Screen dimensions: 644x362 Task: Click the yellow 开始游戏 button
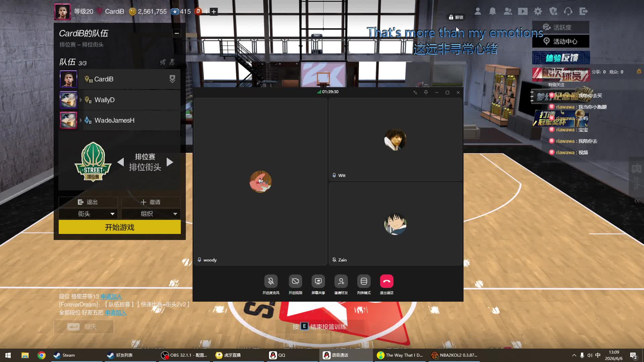click(120, 227)
